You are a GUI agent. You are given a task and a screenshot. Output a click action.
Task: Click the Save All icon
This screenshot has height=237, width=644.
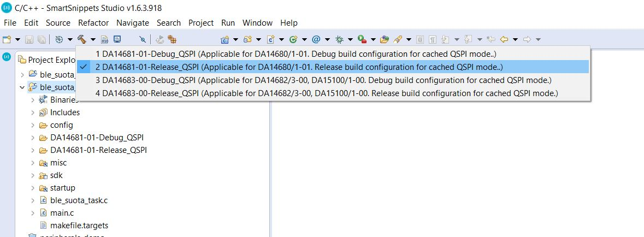click(42, 39)
